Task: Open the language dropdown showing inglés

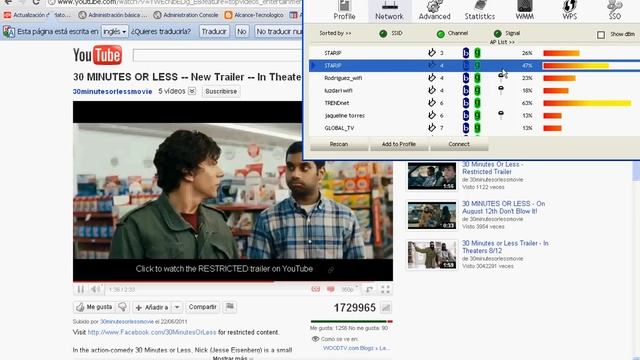Action: pos(114,31)
